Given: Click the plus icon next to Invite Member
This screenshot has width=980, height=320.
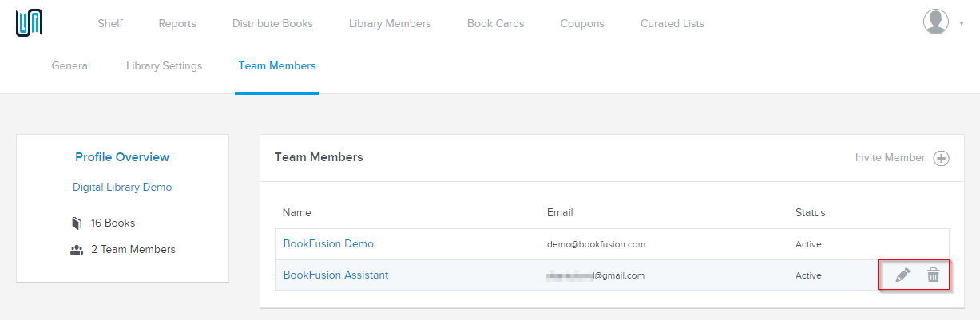Looking at the screenshot, I should pyautogui.click(x=942, y=158).
